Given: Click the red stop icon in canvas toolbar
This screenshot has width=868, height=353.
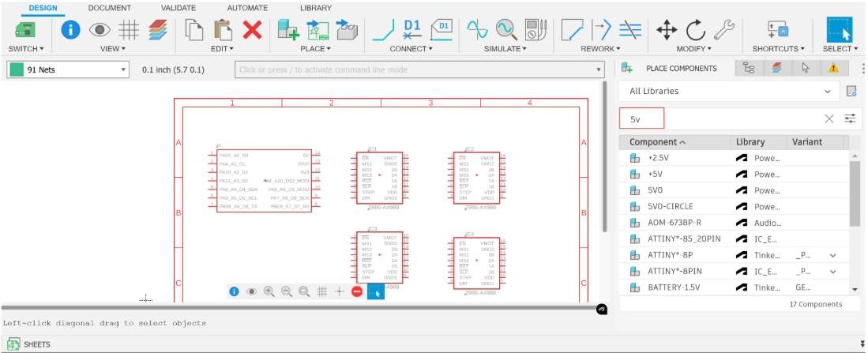Looking at the screenshot, I should pyautogui.click(x=357, y=291).
